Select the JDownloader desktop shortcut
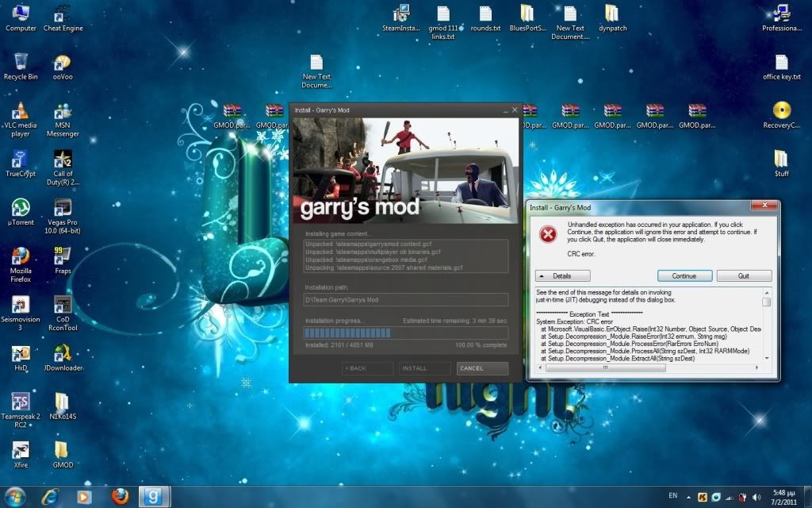 pyautogui.click(x=63, y=353)
